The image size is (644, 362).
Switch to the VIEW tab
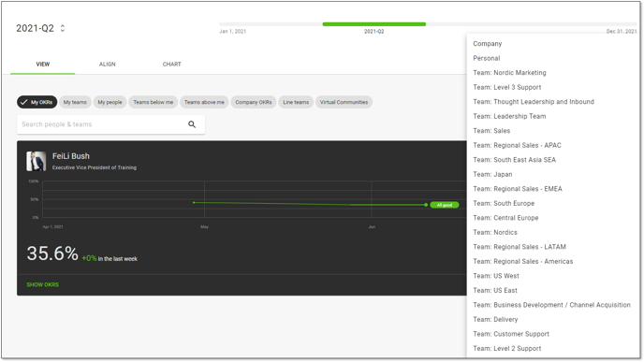[x=43, y=64]
